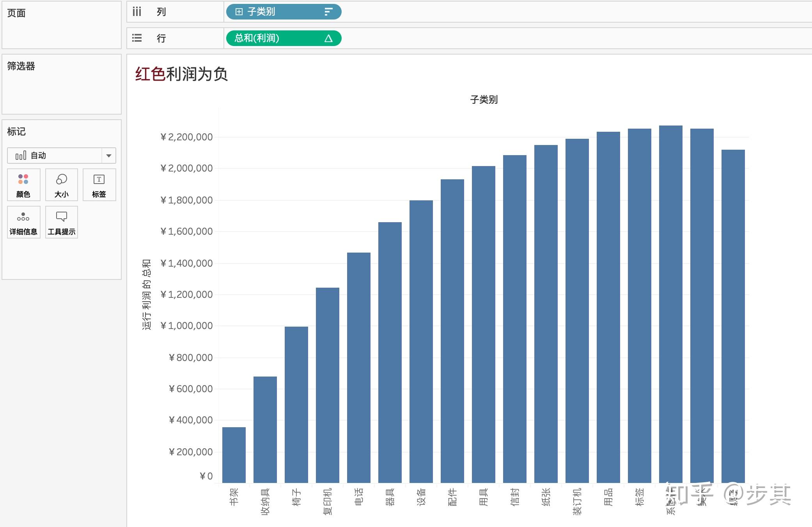Click the bar for 配件
This screenshot has height=527, width=812.
pos(452,331)
